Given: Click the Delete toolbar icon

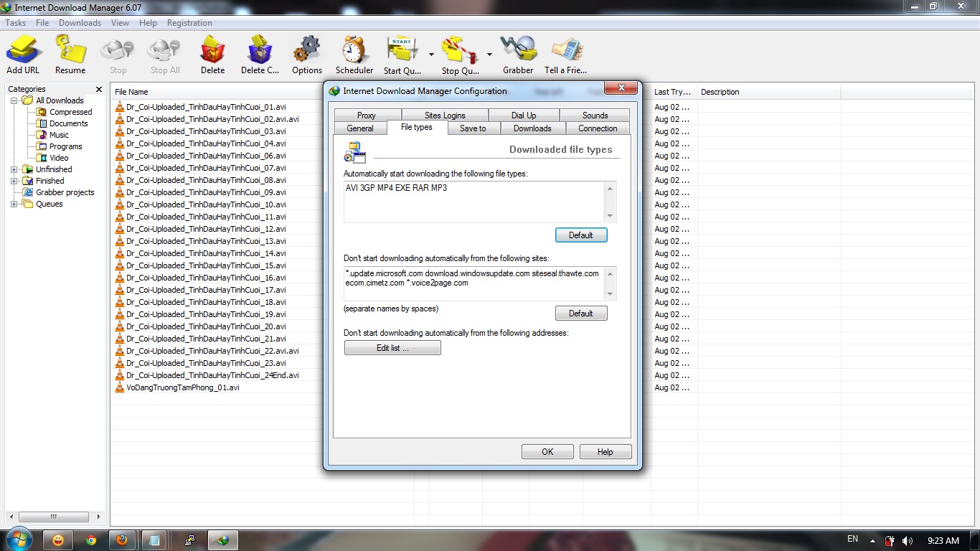Looking at the screenshot, I should click(212, 55).
